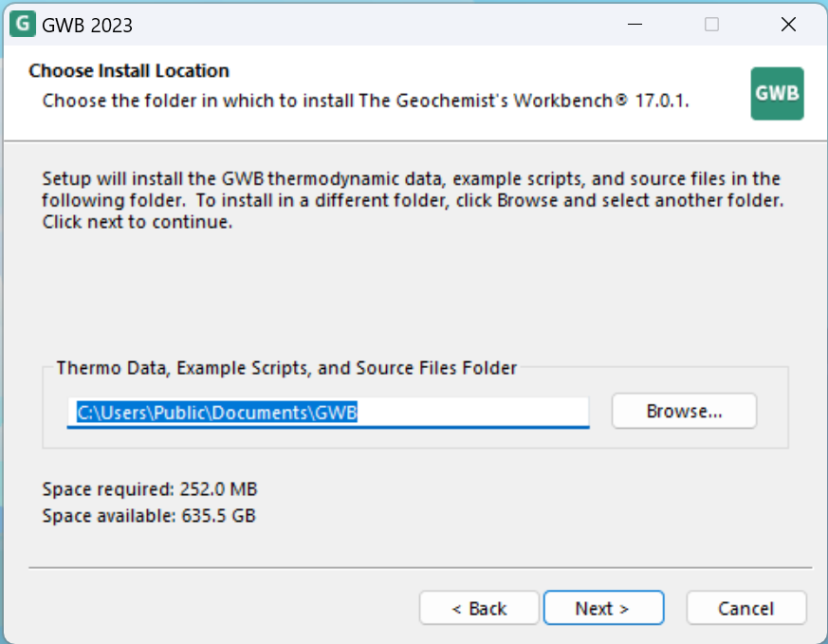828x644 pixels.
Task: Click the Click next to continue sentence
Action: pyautogui.click(x=138, y=222)
